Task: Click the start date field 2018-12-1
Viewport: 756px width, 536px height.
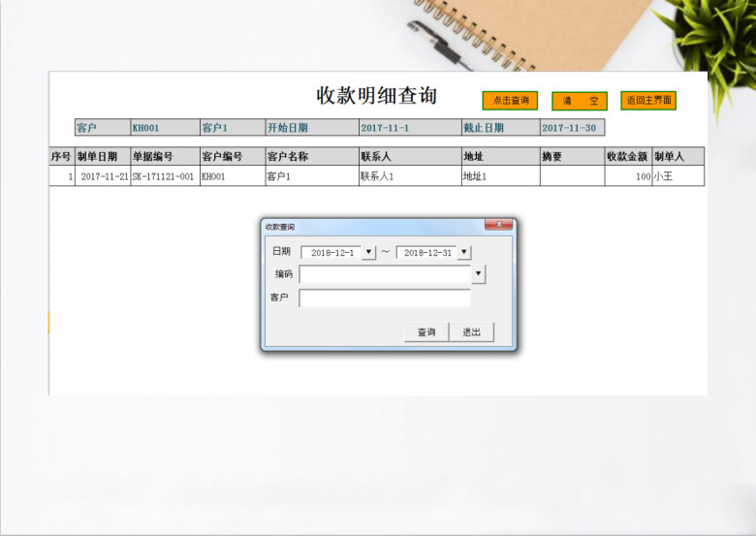Action: point(331,252)
